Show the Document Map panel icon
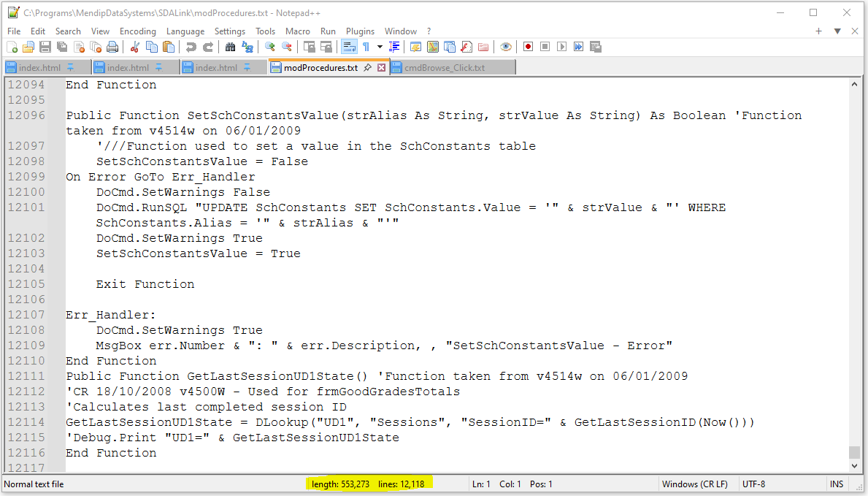868x496 pixels. [433, 47]
